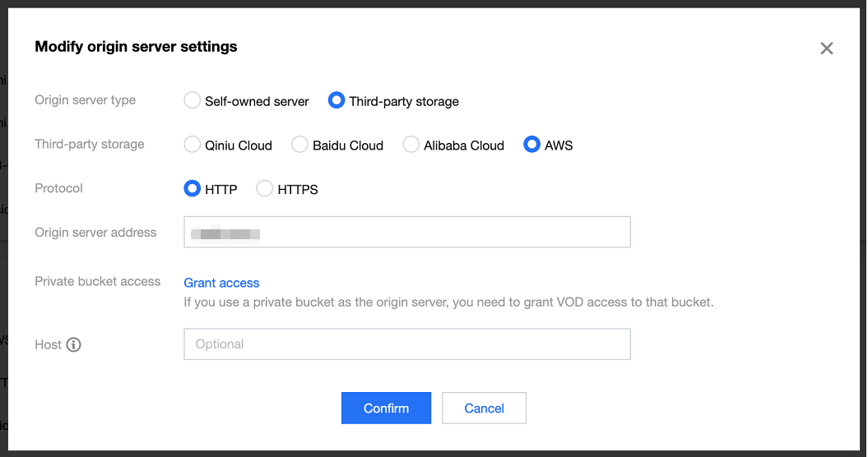Screen dimensions: 868x457
Task: Close the Modify origin server settings dialog
Action: click(x=826, y=48)
